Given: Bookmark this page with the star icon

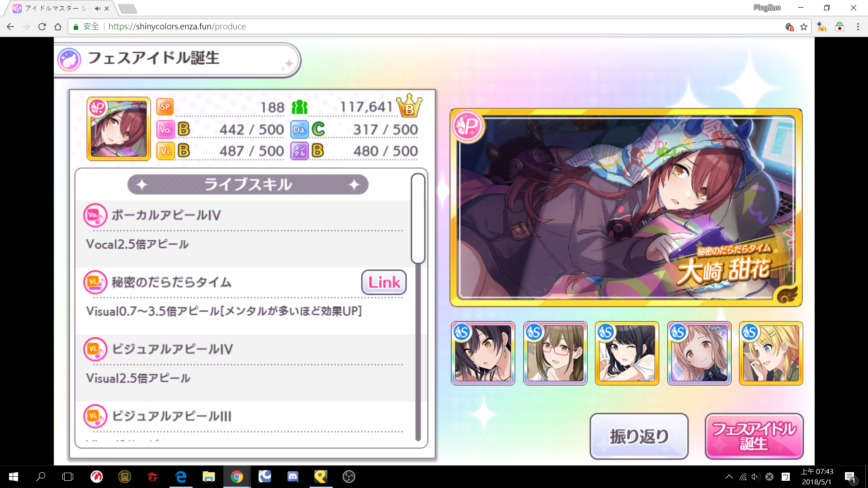Looking at the screenshot, I should [x=803, y=27].
